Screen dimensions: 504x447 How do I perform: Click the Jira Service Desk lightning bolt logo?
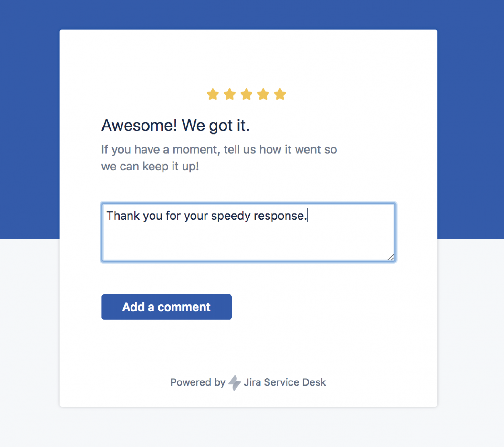(235, 382)
